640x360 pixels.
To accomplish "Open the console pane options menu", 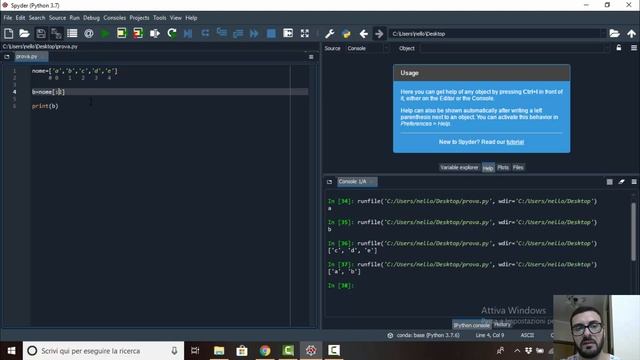I will coord(634,182).
